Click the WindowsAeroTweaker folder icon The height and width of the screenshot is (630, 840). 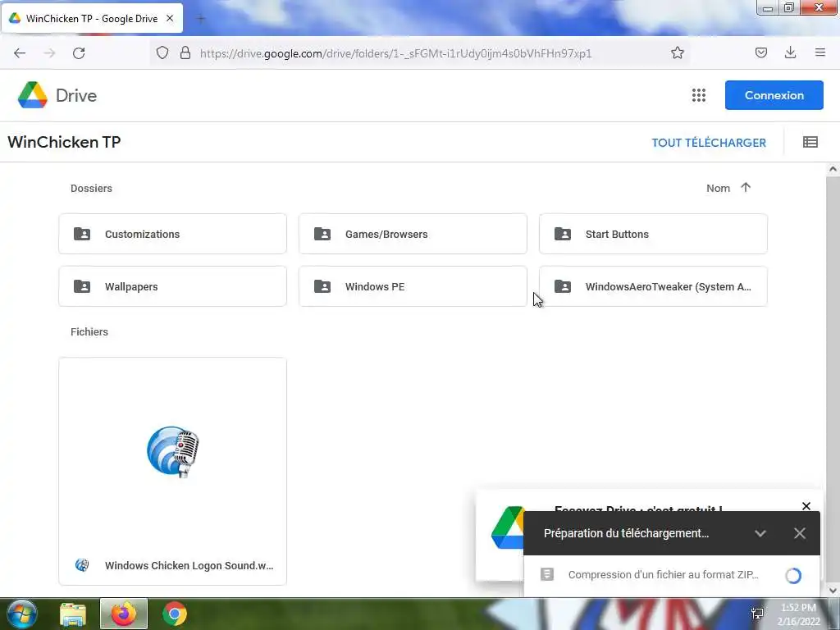point(563,286)
